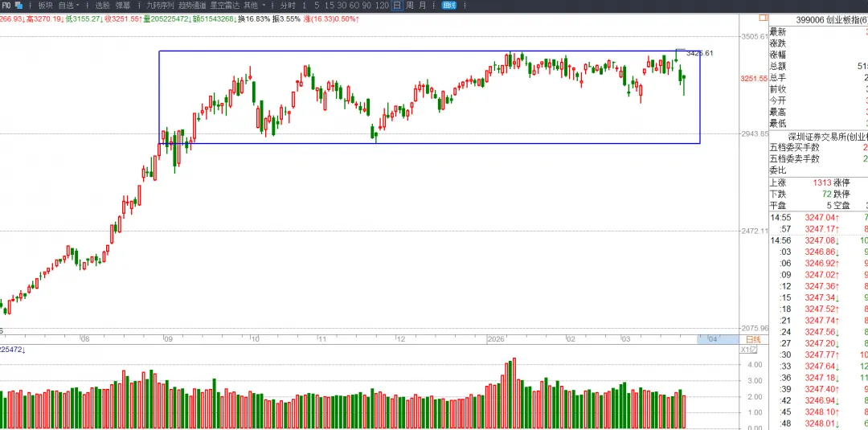
Task: Click the 五档委买手数 row
Action: [819, 148]
